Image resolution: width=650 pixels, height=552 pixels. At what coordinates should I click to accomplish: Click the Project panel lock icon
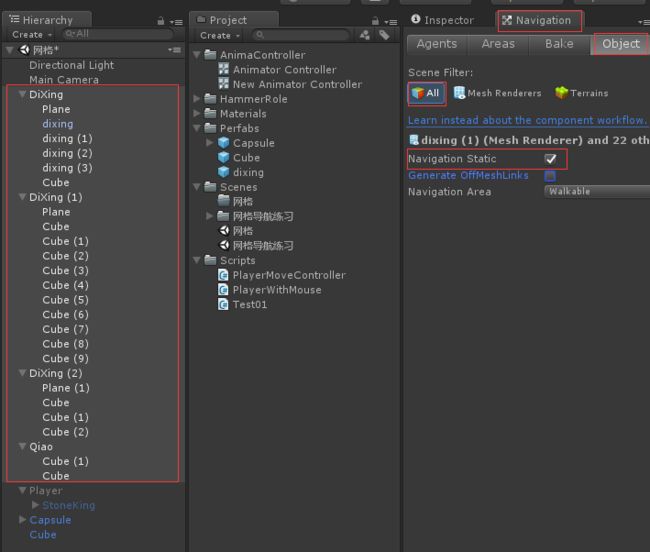(x=375, y=21)
